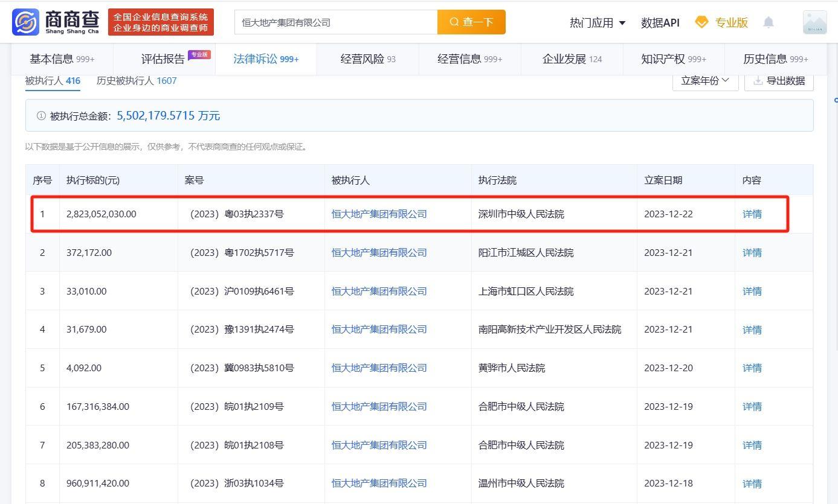Open 详情 for case 粤1702执5717号
This screenshot has width=838, height=504.
pos(752,252)
